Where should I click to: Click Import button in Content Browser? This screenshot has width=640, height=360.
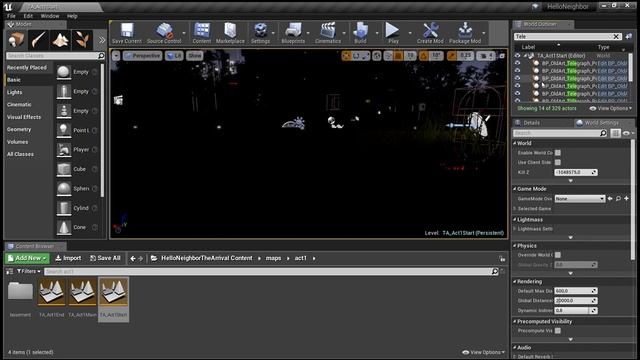(x=68, y=258)
